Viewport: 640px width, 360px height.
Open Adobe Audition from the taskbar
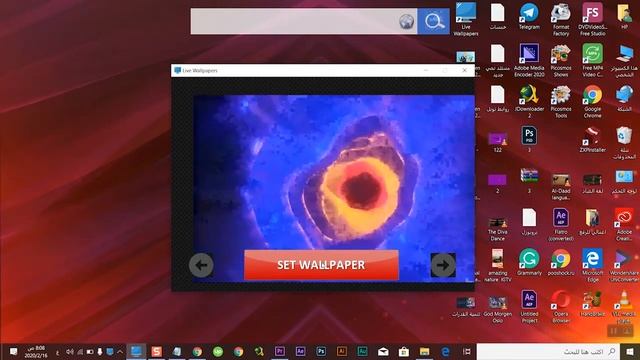pos(362,351)
